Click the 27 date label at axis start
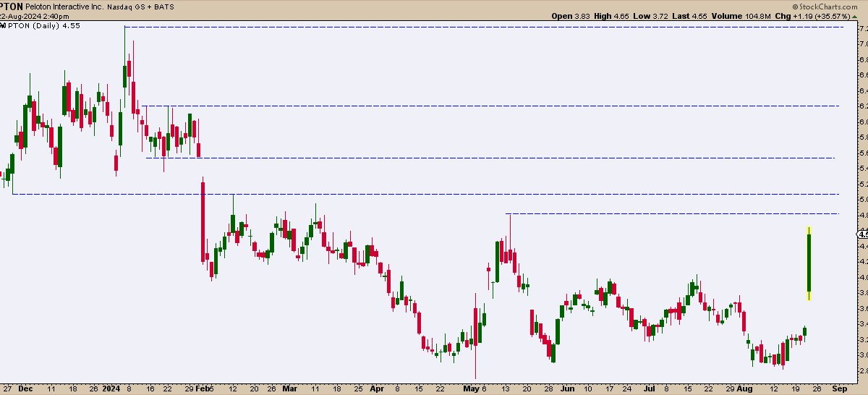The width and height of the screenshot is (868, 395). point(8,388)
